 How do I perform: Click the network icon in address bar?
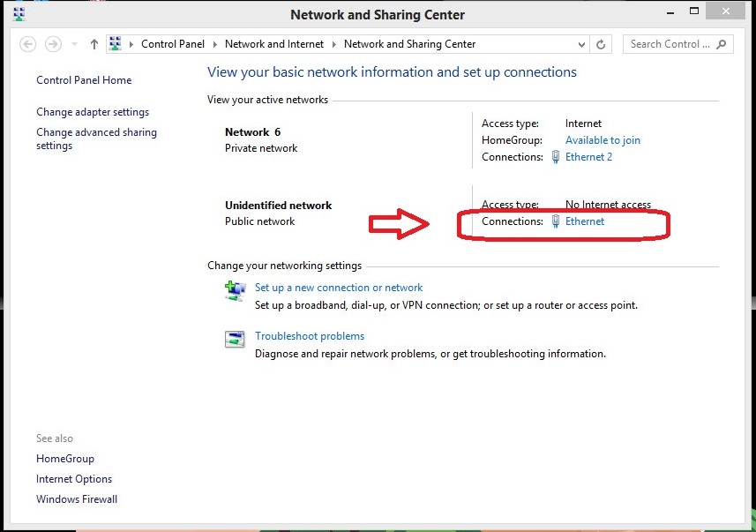point(116,44)
